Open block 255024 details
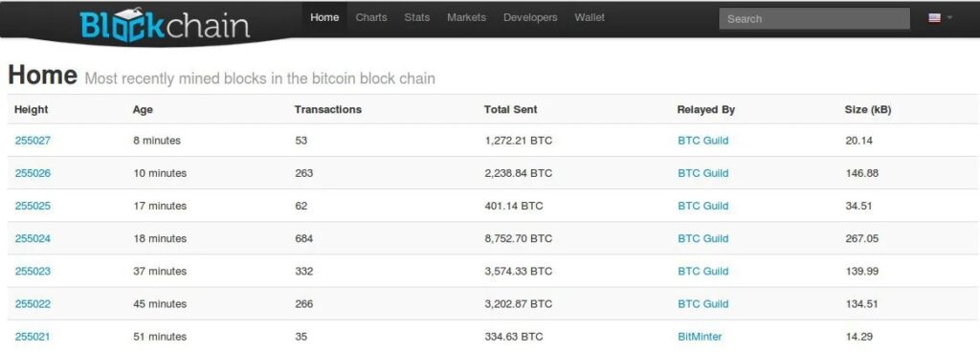 33,238
